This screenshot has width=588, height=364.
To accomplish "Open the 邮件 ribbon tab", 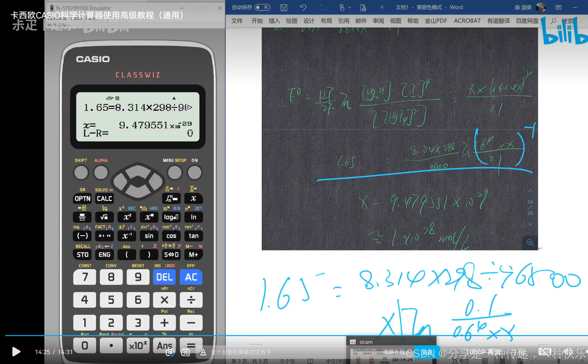I will (361, 21).
